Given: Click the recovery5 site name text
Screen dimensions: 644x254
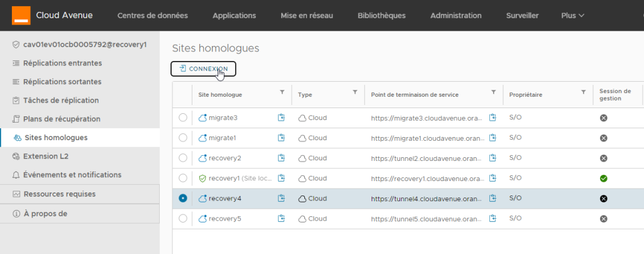Looking at the screenshot, I should pos(225,219).
